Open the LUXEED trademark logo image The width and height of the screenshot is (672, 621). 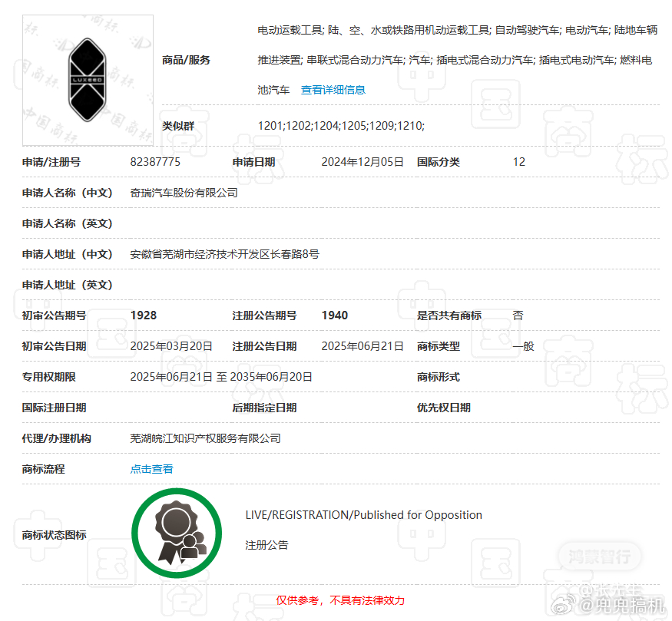[88, 81]
